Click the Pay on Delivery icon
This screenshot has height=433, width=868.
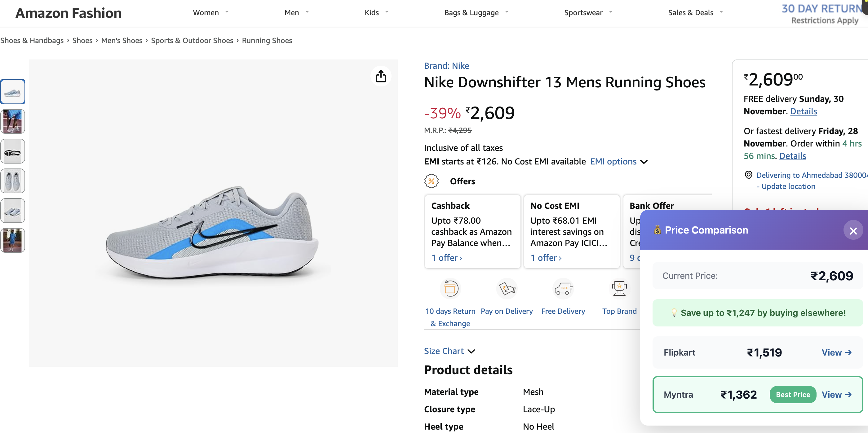[507, 289]
